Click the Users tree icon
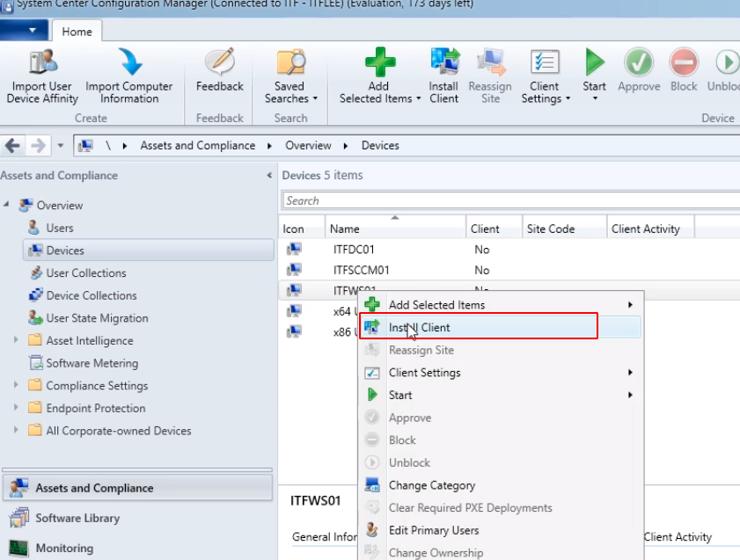This screenshot has width=740, height=560. (x=33, y=228)
